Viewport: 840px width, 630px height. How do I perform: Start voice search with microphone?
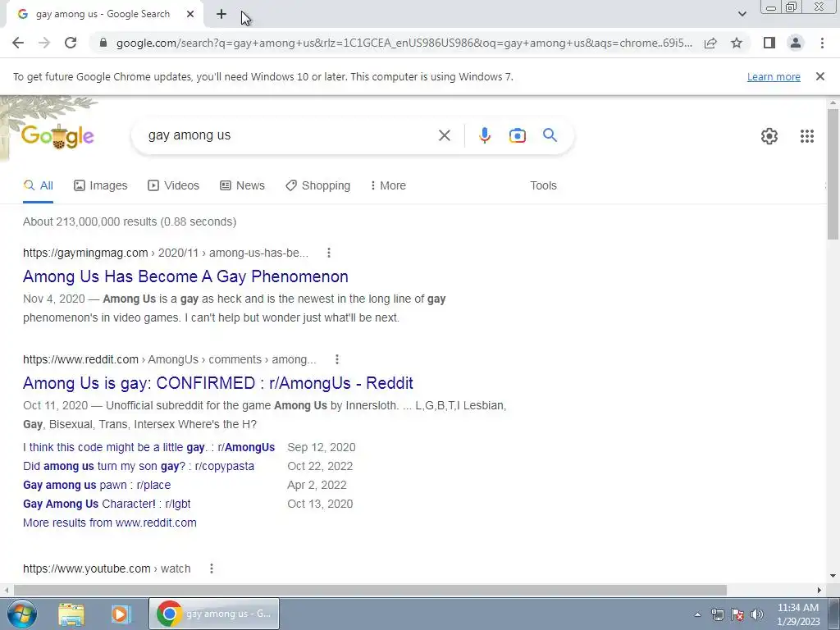(x=484, y=135)
